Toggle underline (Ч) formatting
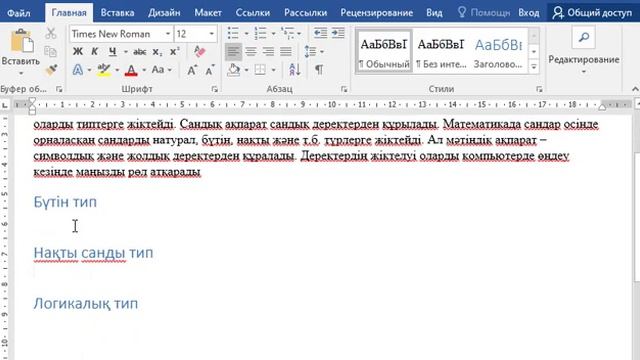 [x=113, y=51]
